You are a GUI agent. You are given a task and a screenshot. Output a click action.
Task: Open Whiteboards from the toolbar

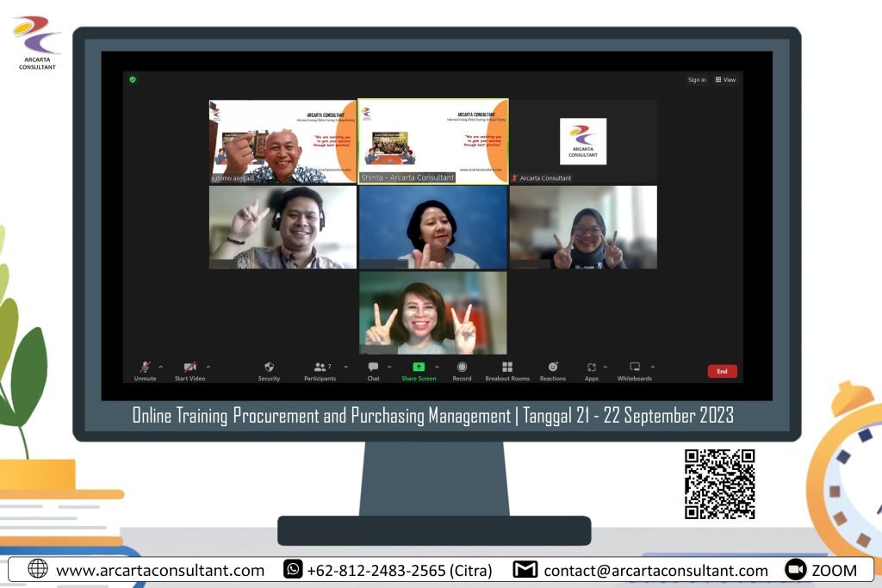(634, 368)
